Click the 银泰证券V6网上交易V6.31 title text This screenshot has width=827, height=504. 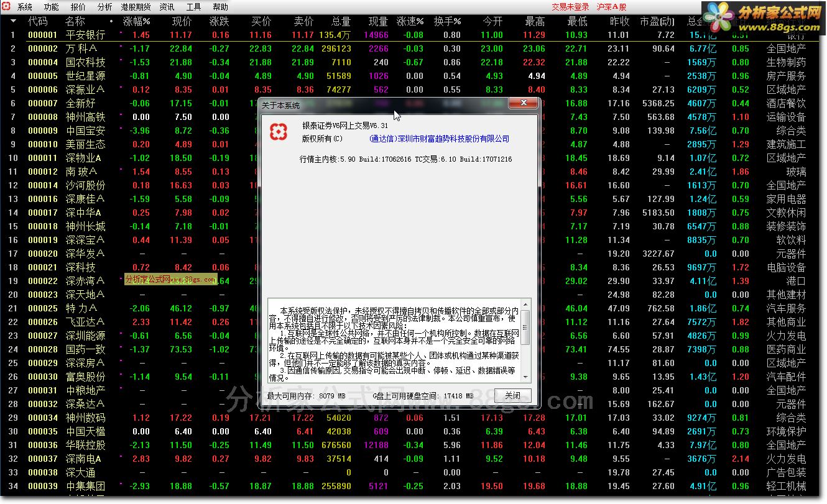pyautogui.click(x=345, y=127)
